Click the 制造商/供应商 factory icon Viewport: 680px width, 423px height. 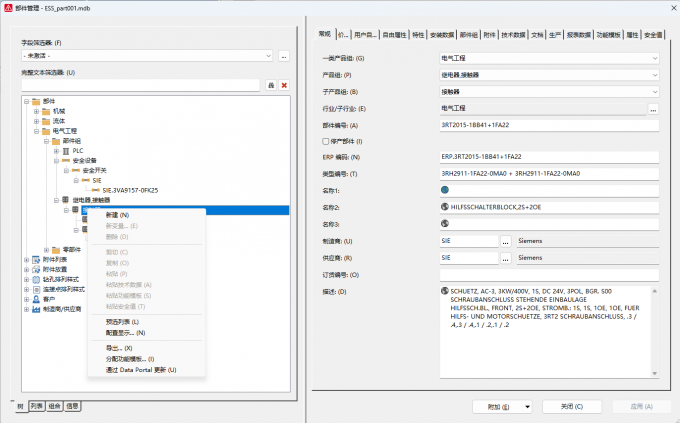click(x=36, y=309)
